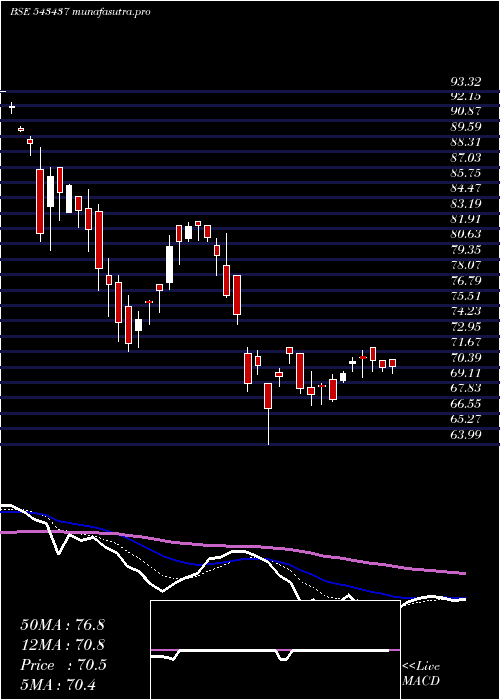
Task: Click the candlestick with the long wick to 63.99
Action: (x=268, y=412)
